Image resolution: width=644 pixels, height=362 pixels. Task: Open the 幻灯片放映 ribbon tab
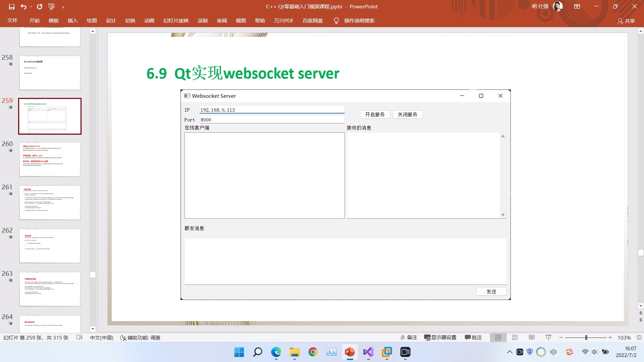click(x=176, y=20)
